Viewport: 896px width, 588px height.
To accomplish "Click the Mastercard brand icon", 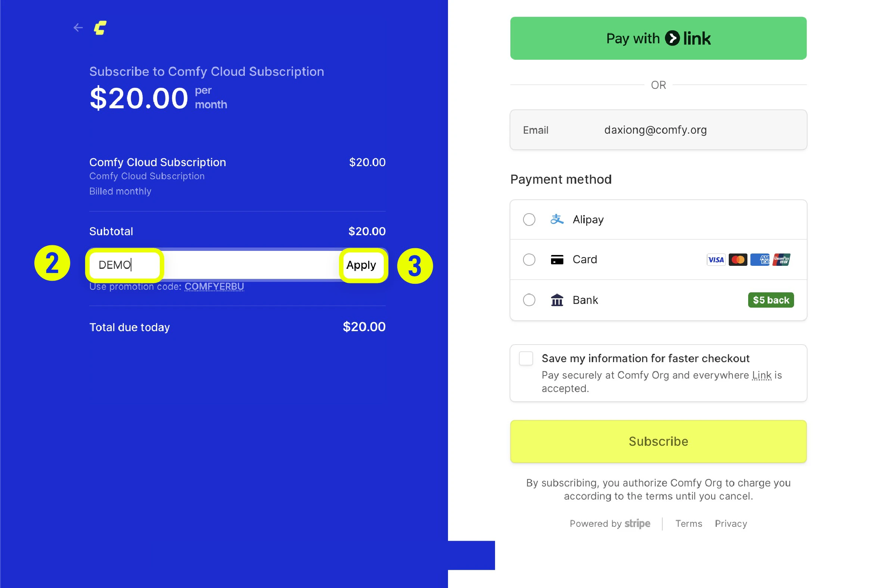I will pyautogui.click(x=738, y=260).
